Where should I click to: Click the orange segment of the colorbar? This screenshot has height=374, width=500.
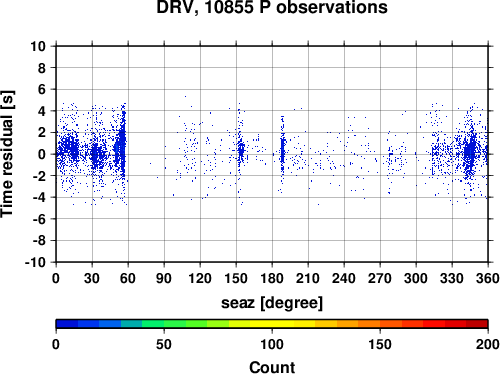[x=369, y=324]
